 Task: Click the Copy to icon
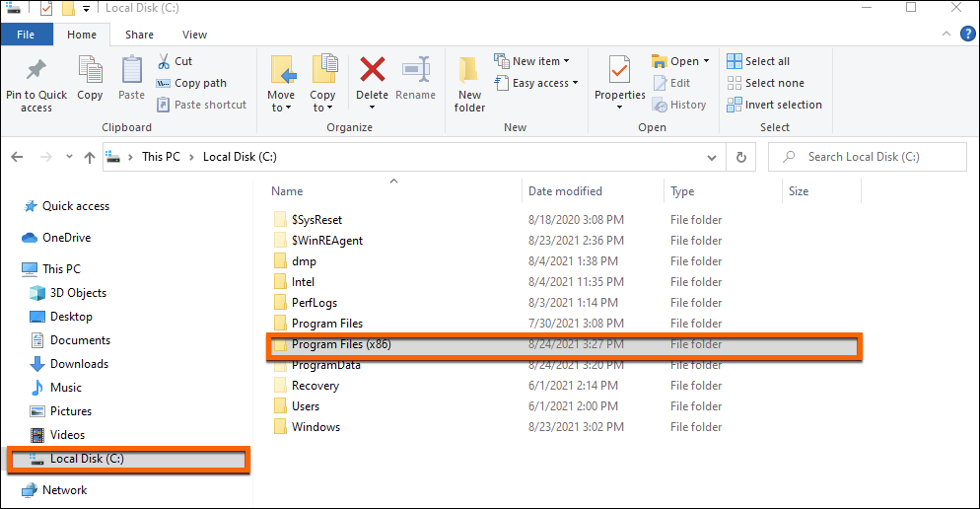(323, 69)
